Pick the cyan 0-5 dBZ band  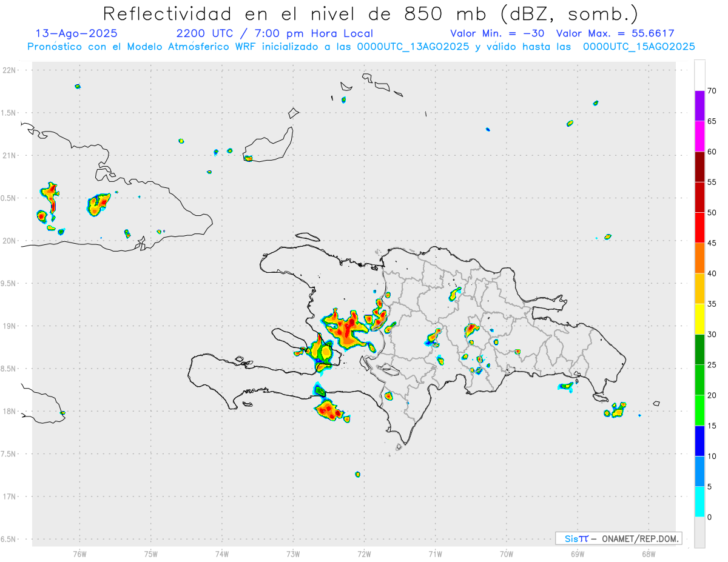(699, 502)
